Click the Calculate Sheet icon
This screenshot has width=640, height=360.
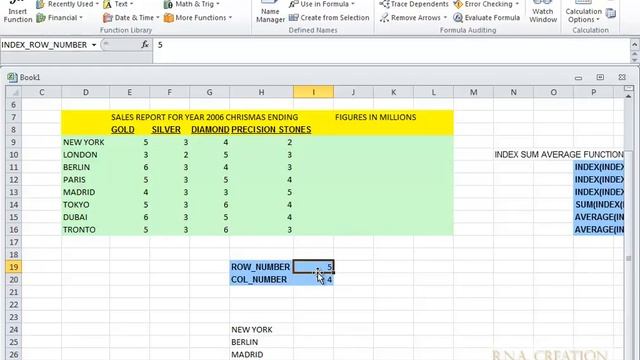point(611,13)
